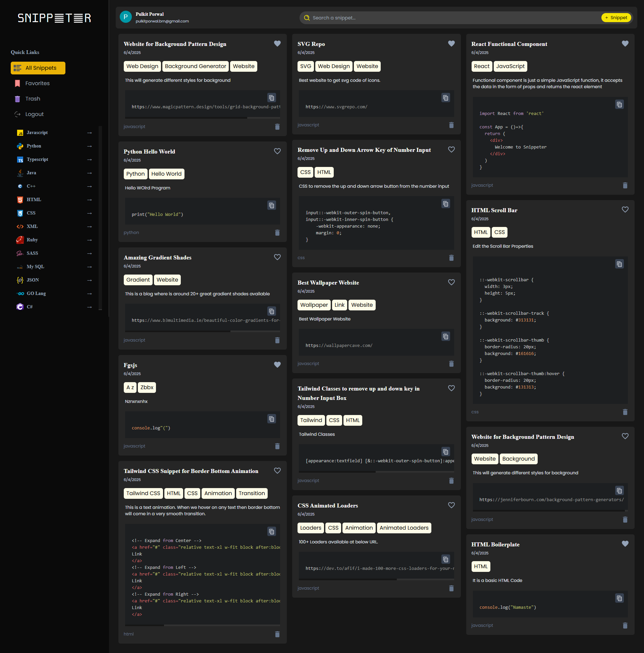
Task: Expand the Typescript category arrow
Action: click(89, 160)
